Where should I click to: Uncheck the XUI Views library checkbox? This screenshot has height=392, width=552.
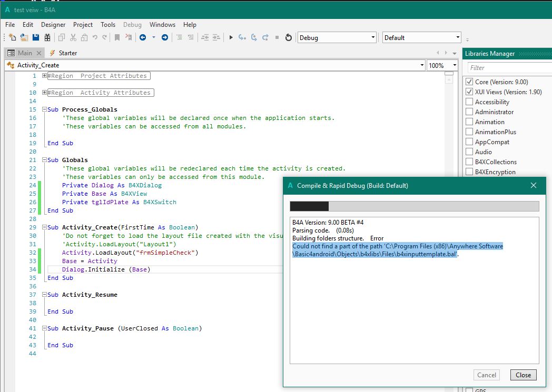click(x=469, y=92)
